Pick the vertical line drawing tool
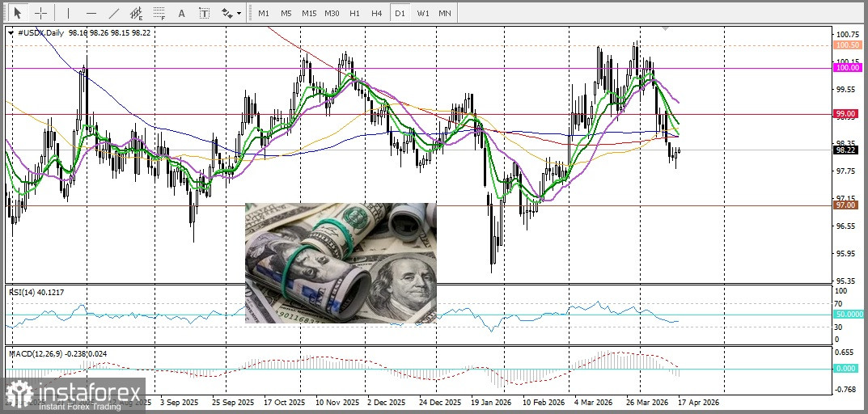868x414 pixels. click(x=68, y=13)
